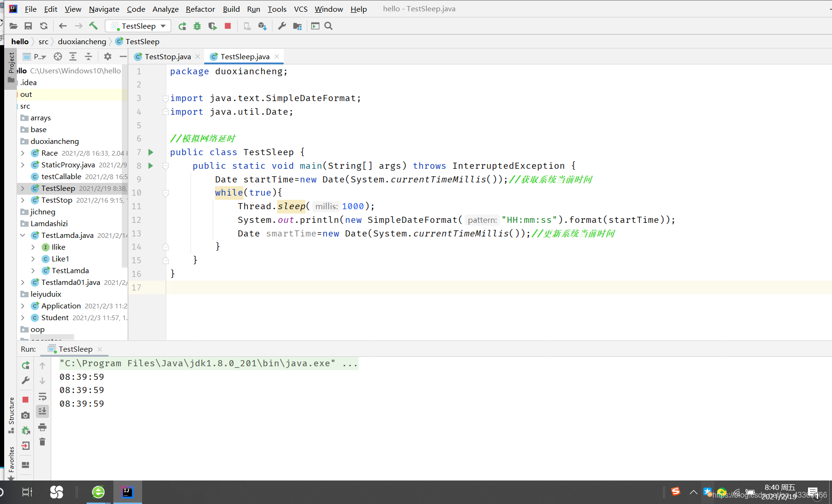
Task: Expand Ilike interface node
Action: pos(33,247)
